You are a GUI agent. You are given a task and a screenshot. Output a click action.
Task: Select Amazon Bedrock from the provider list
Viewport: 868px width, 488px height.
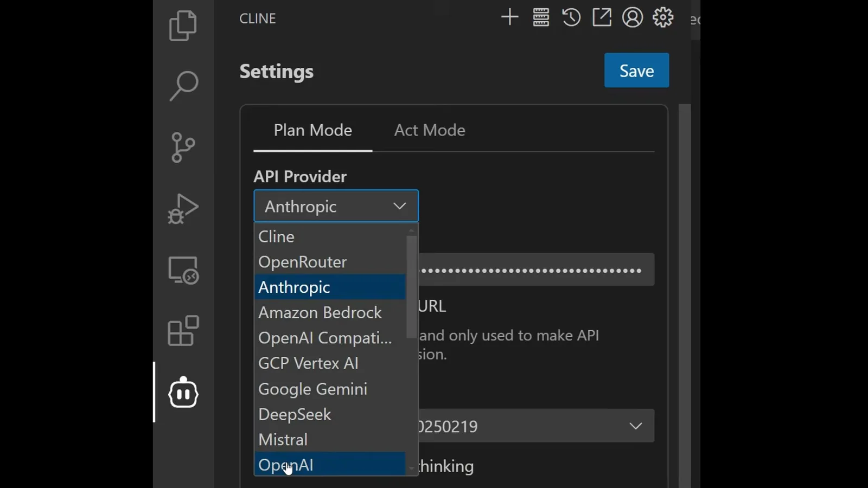[330, 313]
